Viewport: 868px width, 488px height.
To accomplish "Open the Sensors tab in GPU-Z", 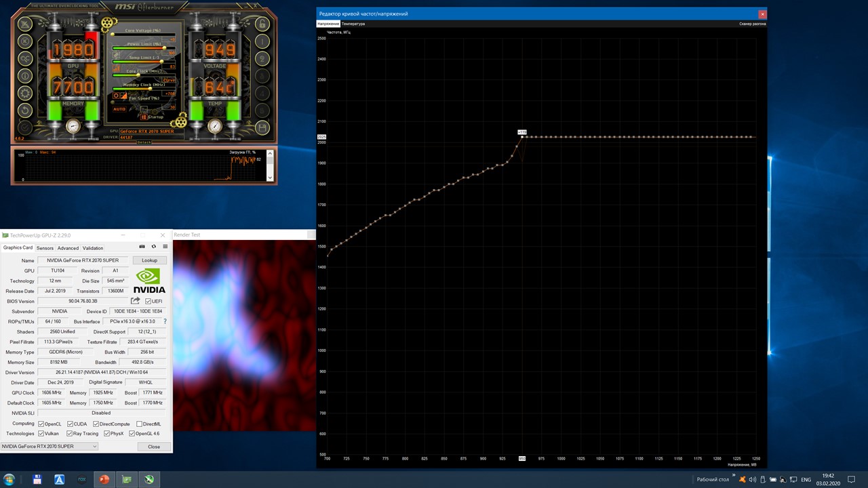I will click(x=45, y=248).
